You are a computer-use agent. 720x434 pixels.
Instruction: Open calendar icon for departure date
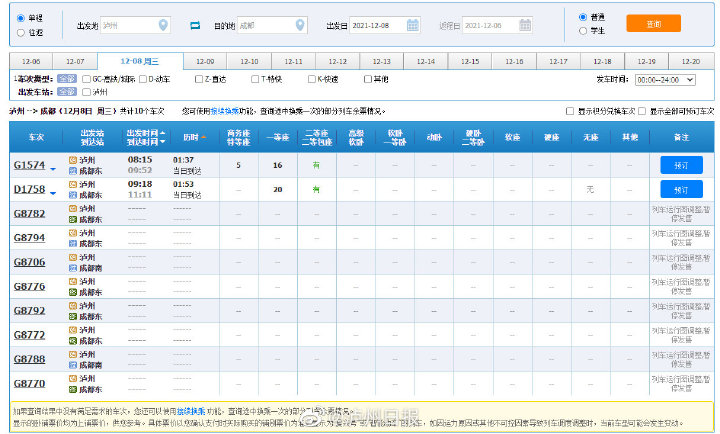(x=412, y=25)
